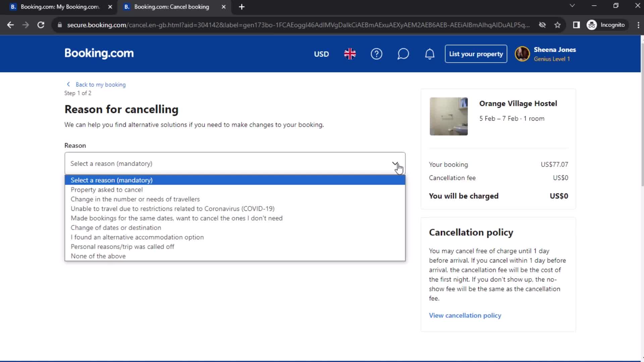Click the Cancellation policy heading
This screenshot has height=362, width=644.
click(x=471, y=232)
